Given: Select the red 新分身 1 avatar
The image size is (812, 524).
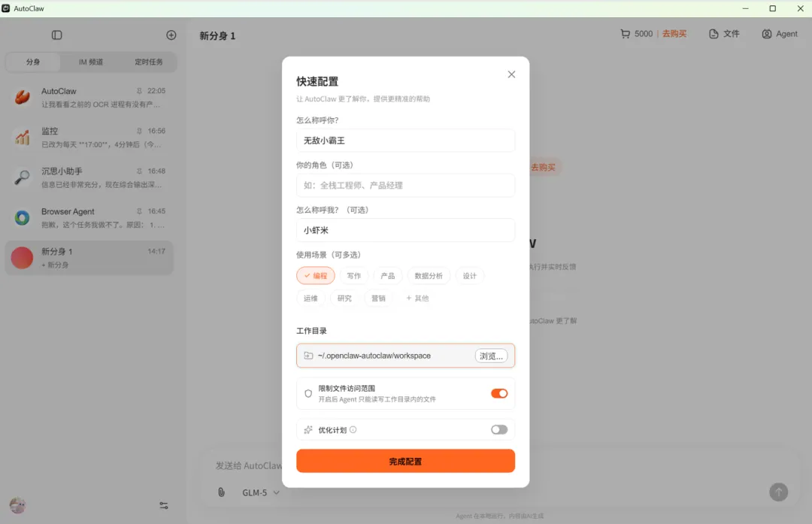Looking at the screenshot, I should coord(23,258).
